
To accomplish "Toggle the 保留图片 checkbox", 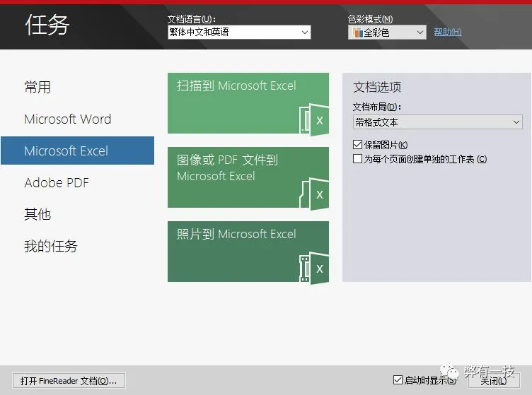I will [x=357, y=145].
